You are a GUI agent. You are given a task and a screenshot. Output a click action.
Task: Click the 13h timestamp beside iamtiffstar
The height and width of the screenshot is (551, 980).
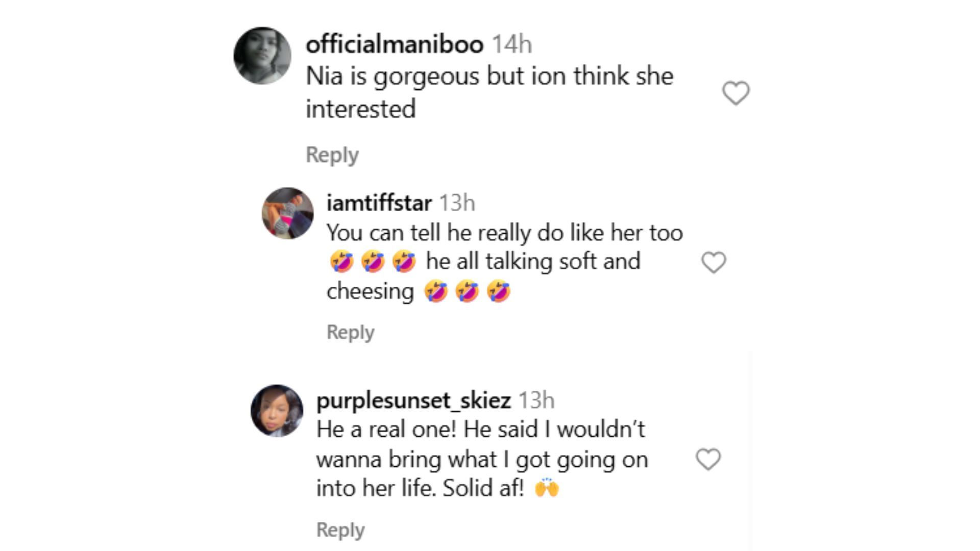[457, 203]
